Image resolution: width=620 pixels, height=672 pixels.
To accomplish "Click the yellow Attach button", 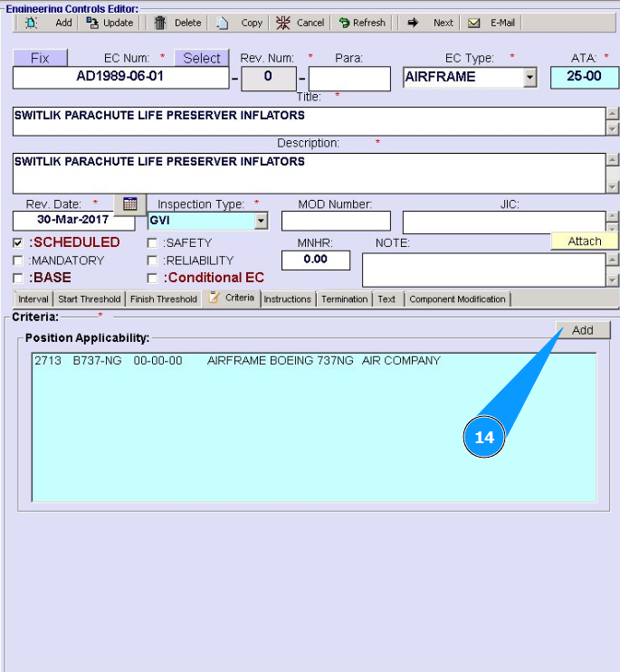I will coord(585,241).
